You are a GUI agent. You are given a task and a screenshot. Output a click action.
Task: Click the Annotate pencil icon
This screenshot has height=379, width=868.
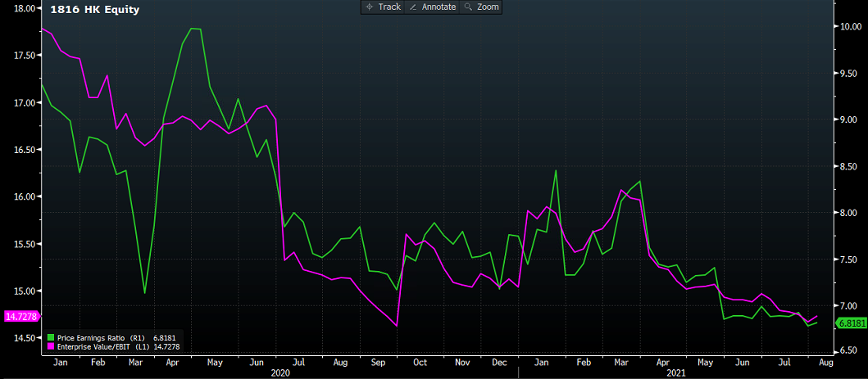[x=413, y=7]
